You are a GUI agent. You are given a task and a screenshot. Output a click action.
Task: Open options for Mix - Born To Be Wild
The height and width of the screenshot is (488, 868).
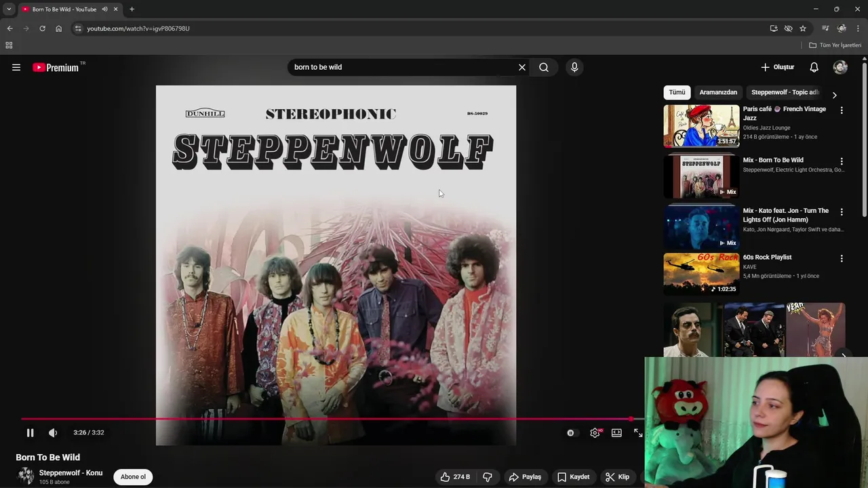click(x=842, y=161)
